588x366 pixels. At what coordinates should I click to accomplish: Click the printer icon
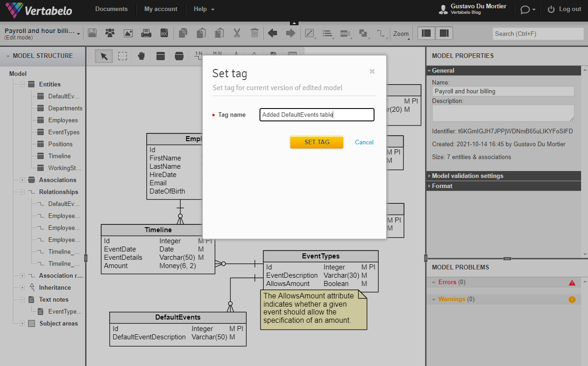(x=146, y=33)
